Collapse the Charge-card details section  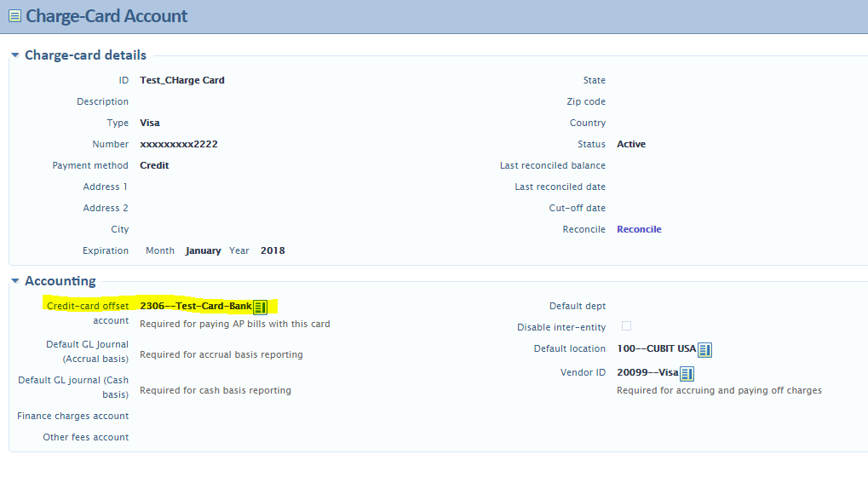pos(15,55)
